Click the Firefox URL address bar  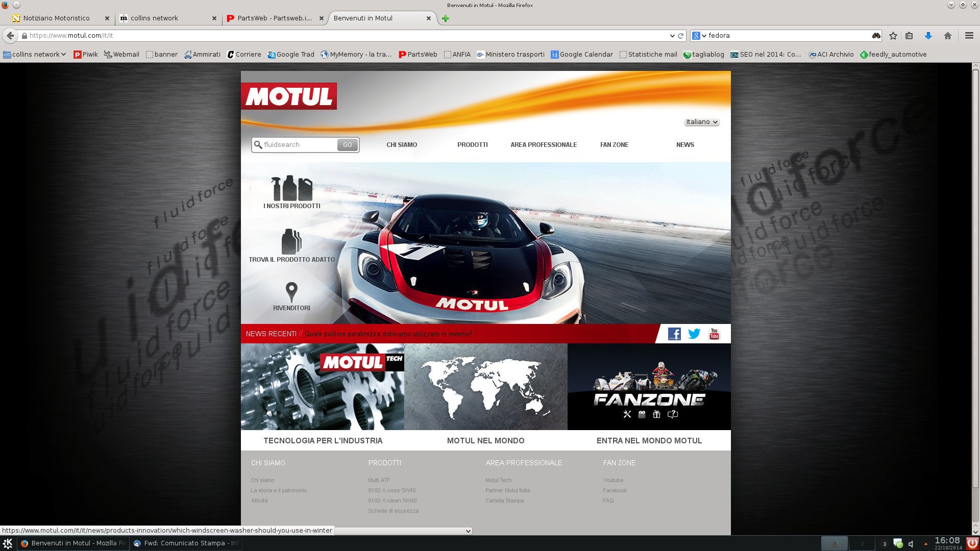point(347,36)
